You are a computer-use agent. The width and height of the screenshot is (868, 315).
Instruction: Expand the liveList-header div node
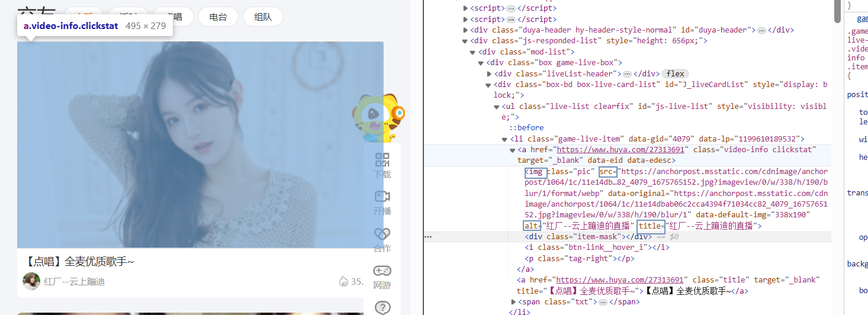point(489,74)
